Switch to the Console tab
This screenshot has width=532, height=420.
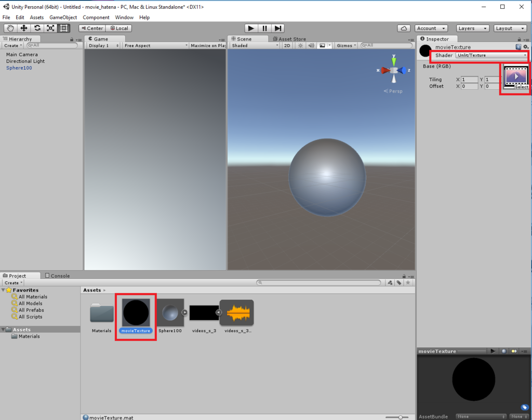tap(57, 275)
